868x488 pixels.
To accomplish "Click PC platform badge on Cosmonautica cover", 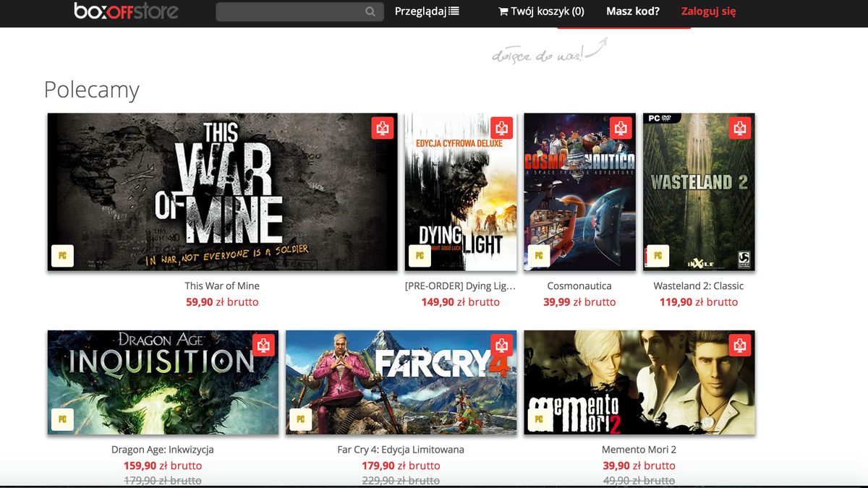I will point(539,256).
